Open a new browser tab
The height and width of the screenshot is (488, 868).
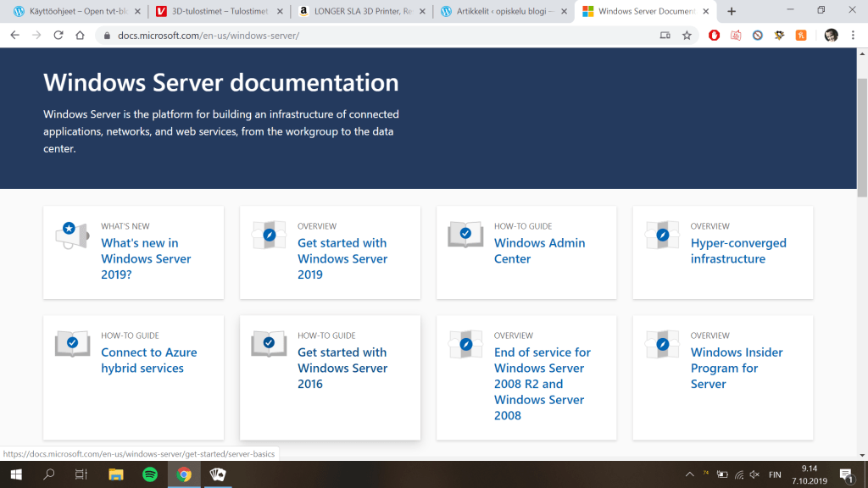[732, 11]
